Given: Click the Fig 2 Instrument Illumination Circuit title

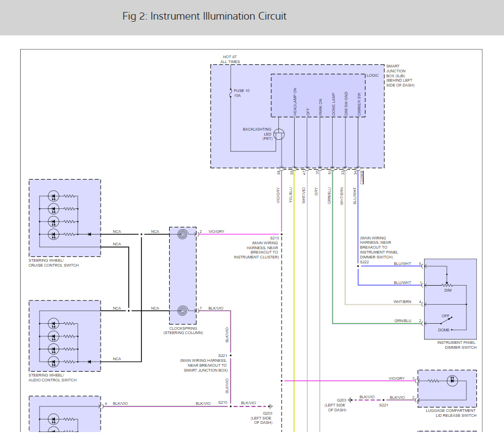Looking at the screenshot, I should tap(204, 16).
